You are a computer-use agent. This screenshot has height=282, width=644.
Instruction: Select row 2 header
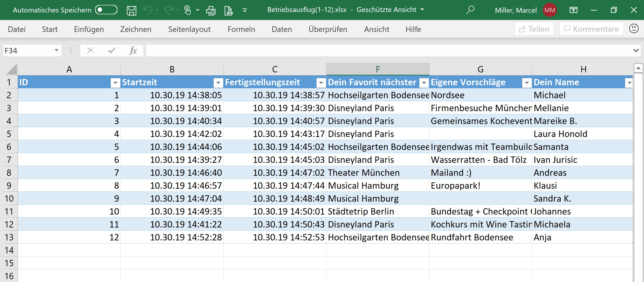(9, 95)
